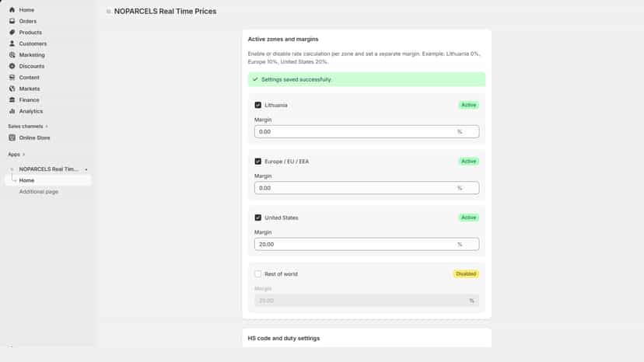The width and height of the screenshot is (644, 362).
Task: Toggle the Europe / EU / EEA checkbox
Action: point(258,162)
